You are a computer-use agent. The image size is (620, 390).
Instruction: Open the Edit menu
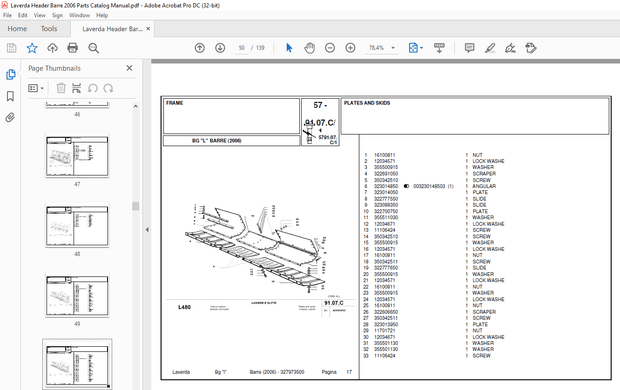[23, 15]
